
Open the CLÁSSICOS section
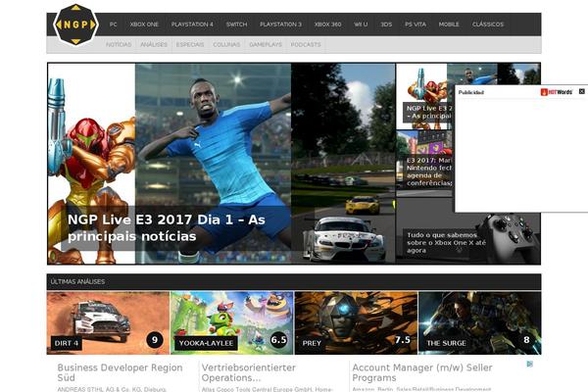(488, 24)
